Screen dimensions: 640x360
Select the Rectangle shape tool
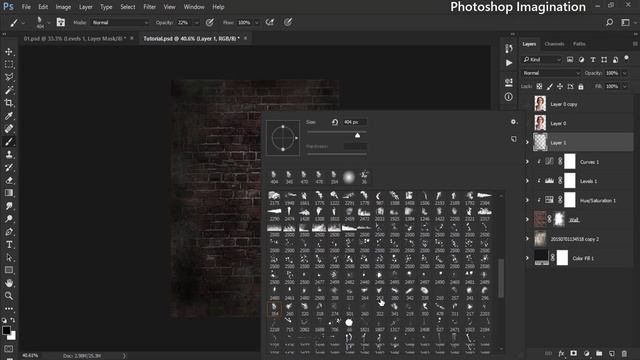[x=9, y=270]
